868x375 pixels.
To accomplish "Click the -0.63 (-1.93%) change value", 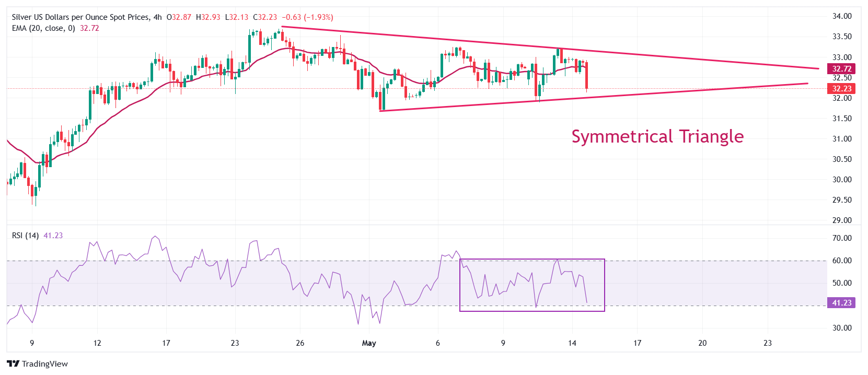I will tap(308, 17).
